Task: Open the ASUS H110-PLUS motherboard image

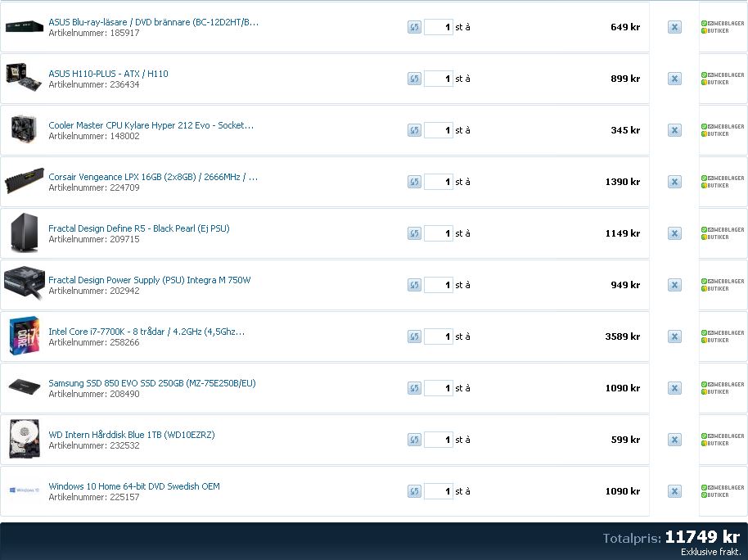Action: click(24, 77)
